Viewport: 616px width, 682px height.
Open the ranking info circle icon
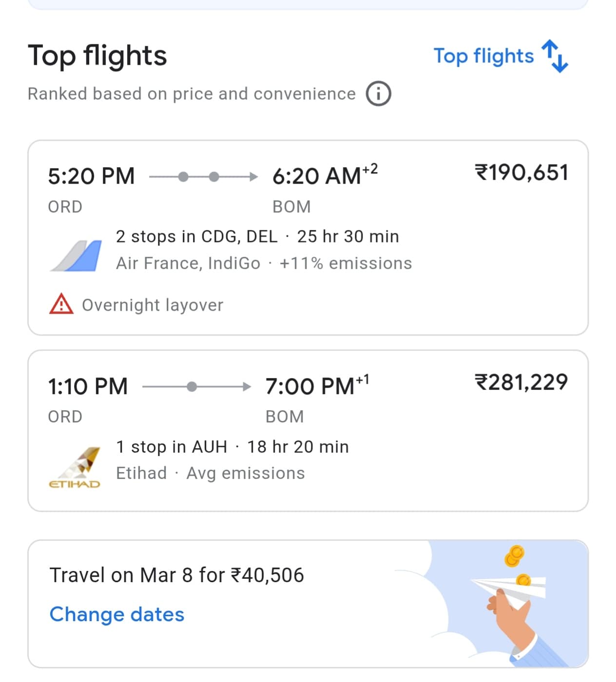(378, 94)
